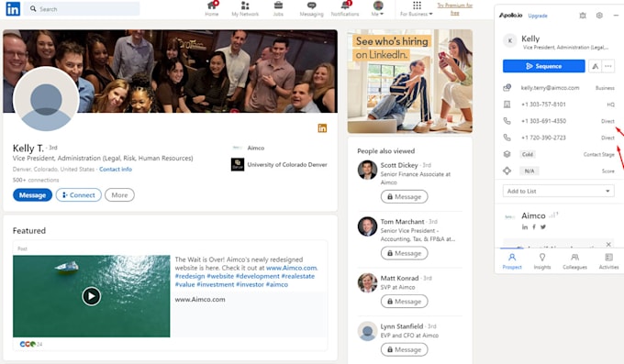Click the LinkedIn badge on profile card
Viewport: 624px width, 364px height.
pyautogui.click(x=322, y=128)
